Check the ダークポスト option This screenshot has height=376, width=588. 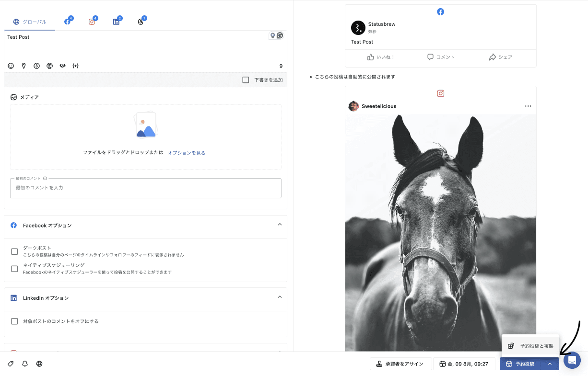14,251
